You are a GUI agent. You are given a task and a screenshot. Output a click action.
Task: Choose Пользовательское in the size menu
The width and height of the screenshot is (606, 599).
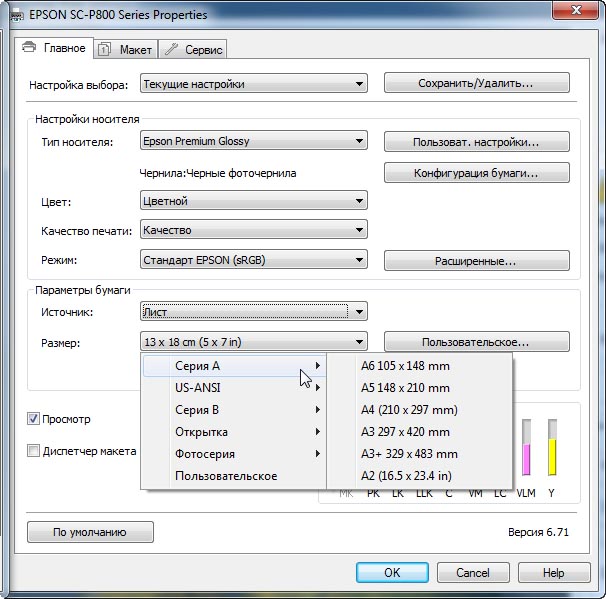(x=234, y=476)
